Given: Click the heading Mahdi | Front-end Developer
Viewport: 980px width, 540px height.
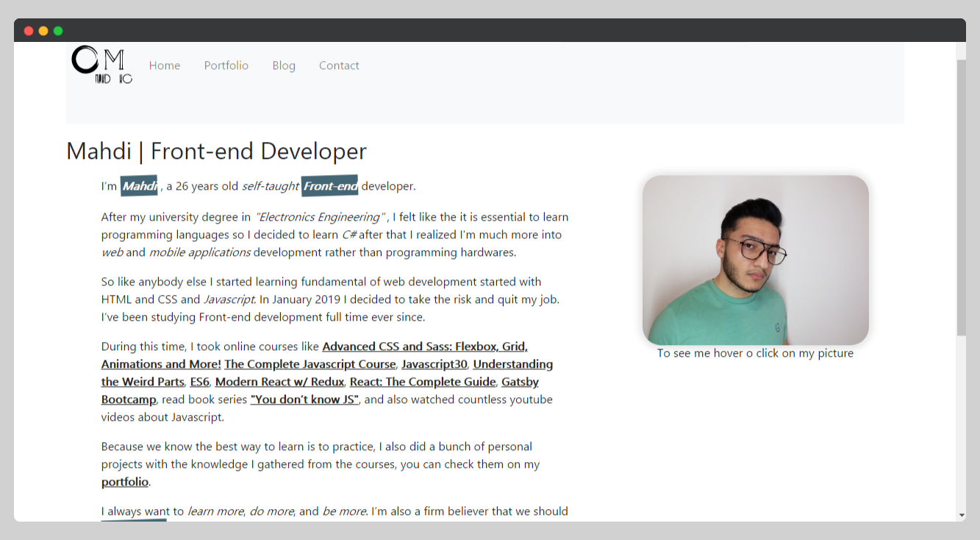Looking at the screenshot, I should (x=216, y=151).
